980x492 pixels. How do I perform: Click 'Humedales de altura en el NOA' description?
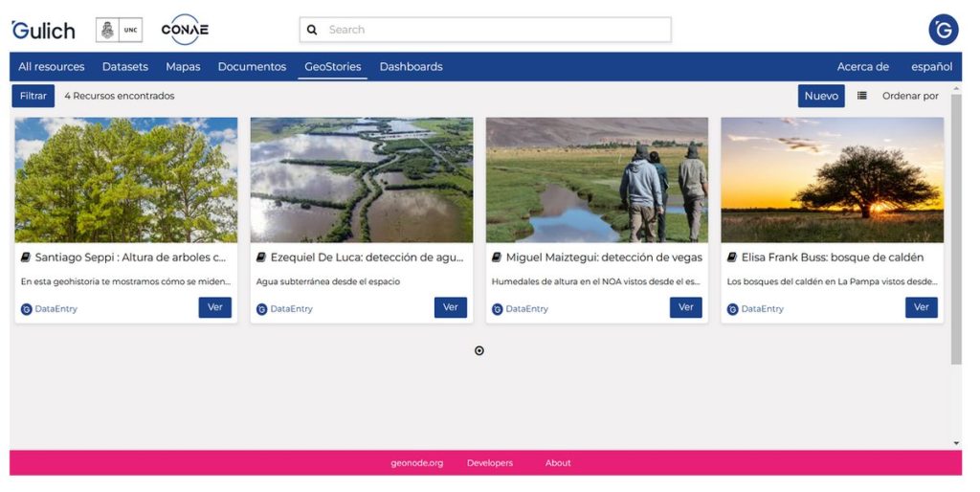click(x=595, y=282)
